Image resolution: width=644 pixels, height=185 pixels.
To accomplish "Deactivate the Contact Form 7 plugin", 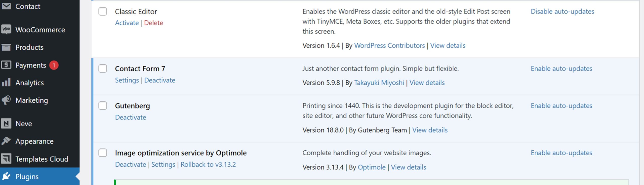I will pos(160,80).
